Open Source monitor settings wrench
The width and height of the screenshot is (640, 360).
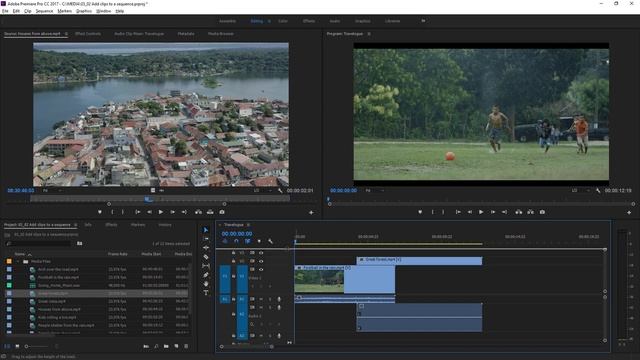[x=280, y=191]
